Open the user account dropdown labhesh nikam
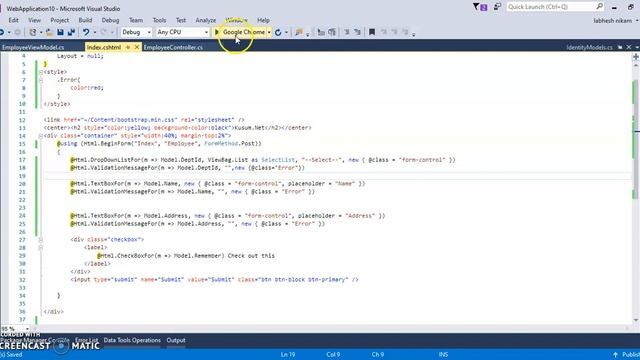Image resolution: width=640 pixels, height=360 pixels. click(x=616, y=20)
